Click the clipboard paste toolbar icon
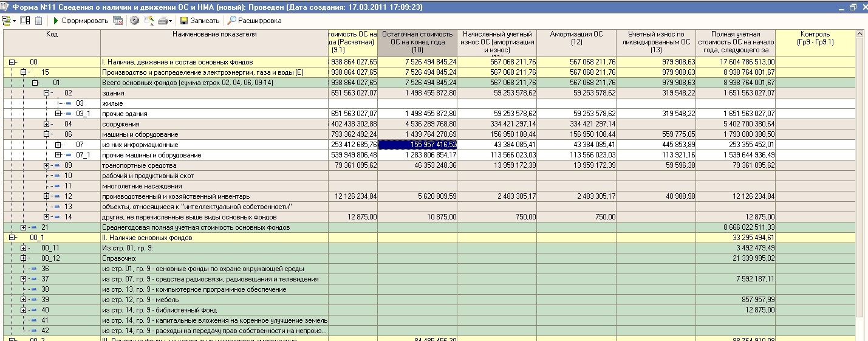This screenshot has height=341, width=868. pos(38,21)
